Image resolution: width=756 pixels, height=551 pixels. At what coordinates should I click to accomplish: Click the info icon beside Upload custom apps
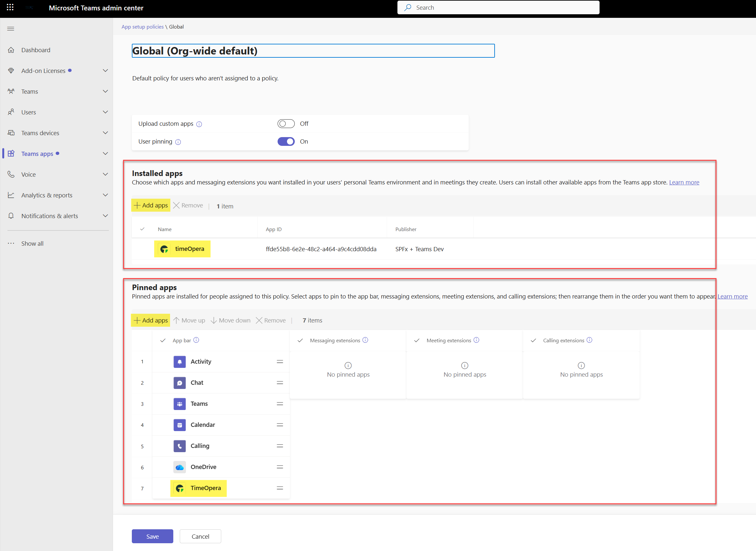(x=199, y=124)
